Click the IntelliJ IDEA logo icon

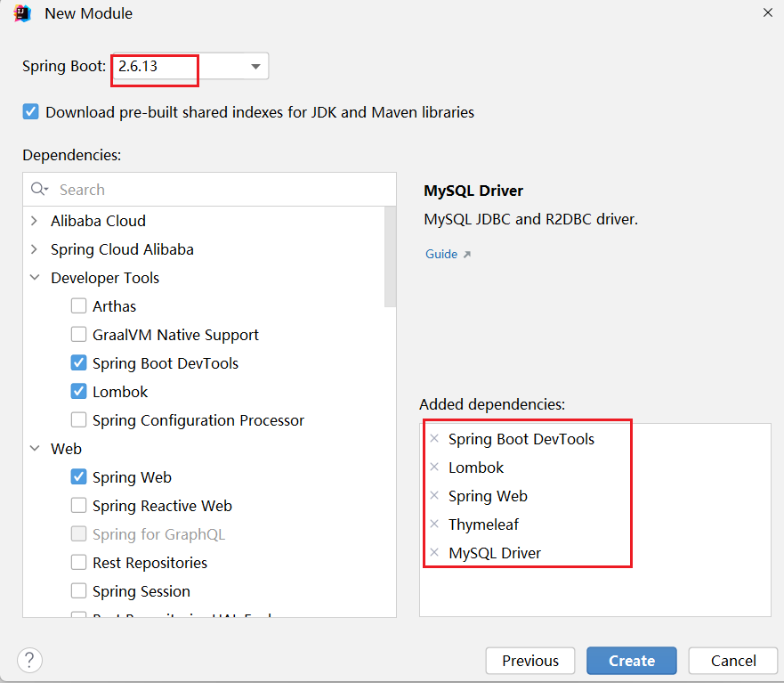point(22,13)
